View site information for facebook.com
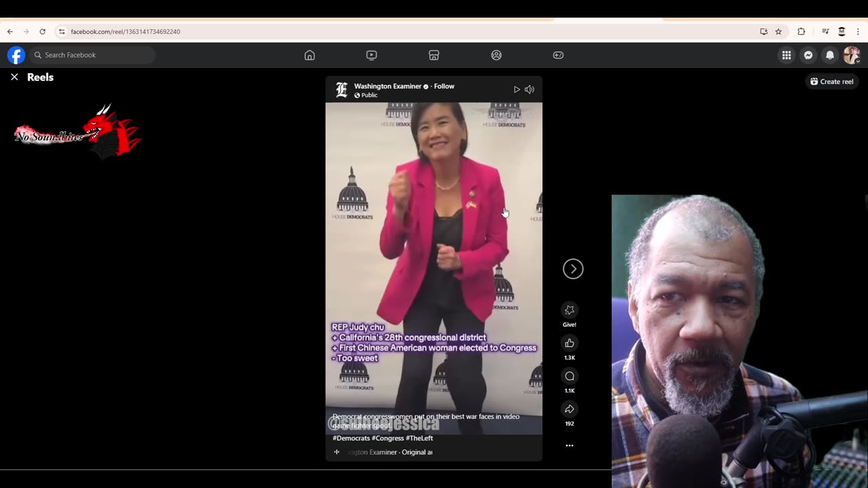Viewport: 868px width, 488px height. [x=62, y=32]
